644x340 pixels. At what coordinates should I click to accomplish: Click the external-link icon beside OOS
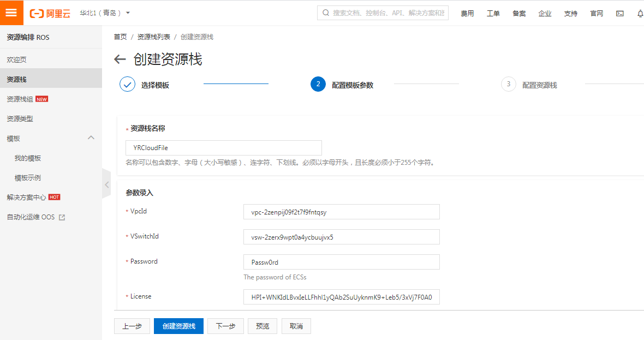coord(62,217)
